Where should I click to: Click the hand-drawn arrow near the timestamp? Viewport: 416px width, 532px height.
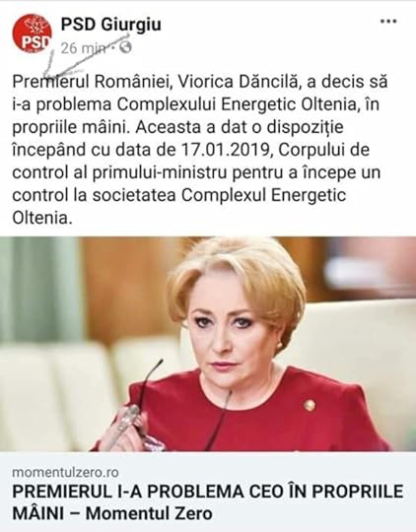point(85,56)
